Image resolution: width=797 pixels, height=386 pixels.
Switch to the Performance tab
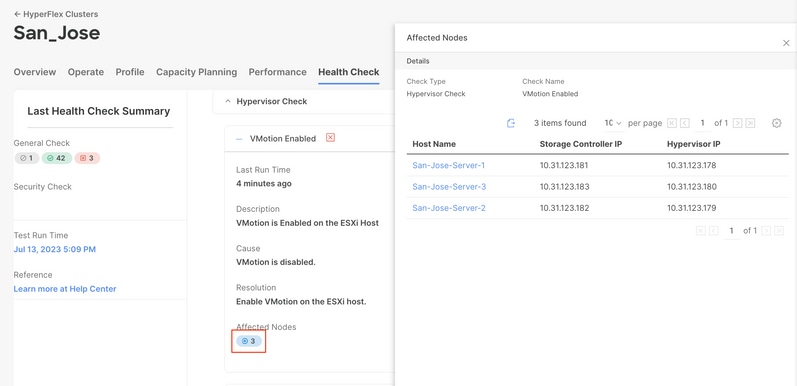click(278, 72)
